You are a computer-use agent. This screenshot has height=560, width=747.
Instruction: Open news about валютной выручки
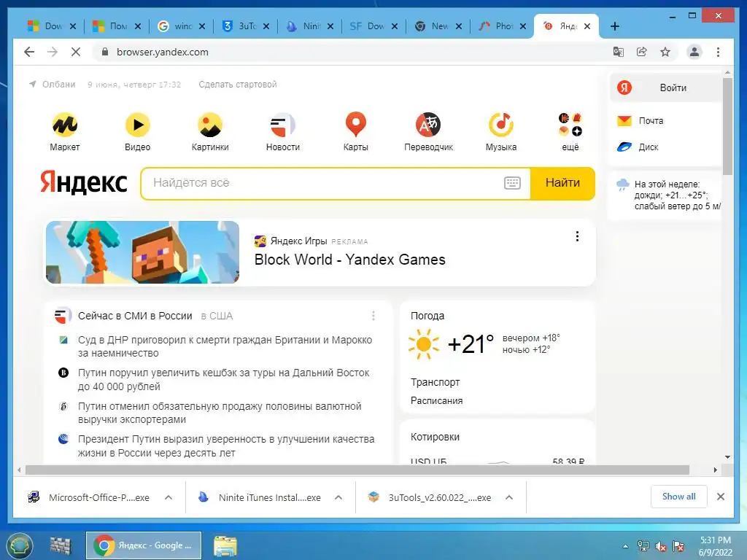220,413
